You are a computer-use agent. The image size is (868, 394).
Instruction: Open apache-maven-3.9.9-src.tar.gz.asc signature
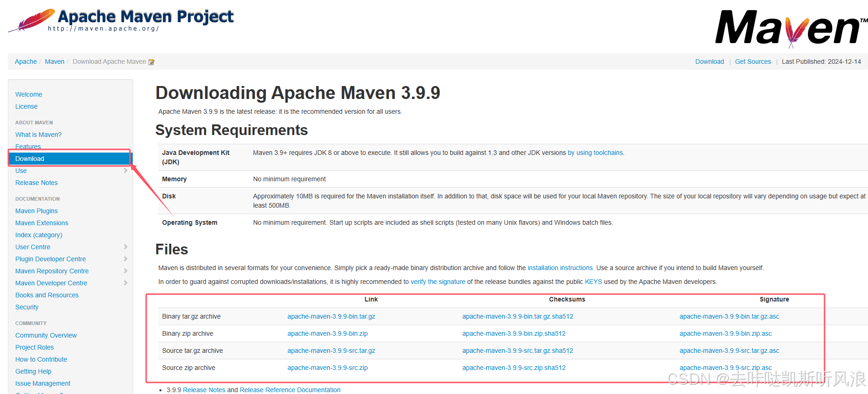click(x=729, y=351)
